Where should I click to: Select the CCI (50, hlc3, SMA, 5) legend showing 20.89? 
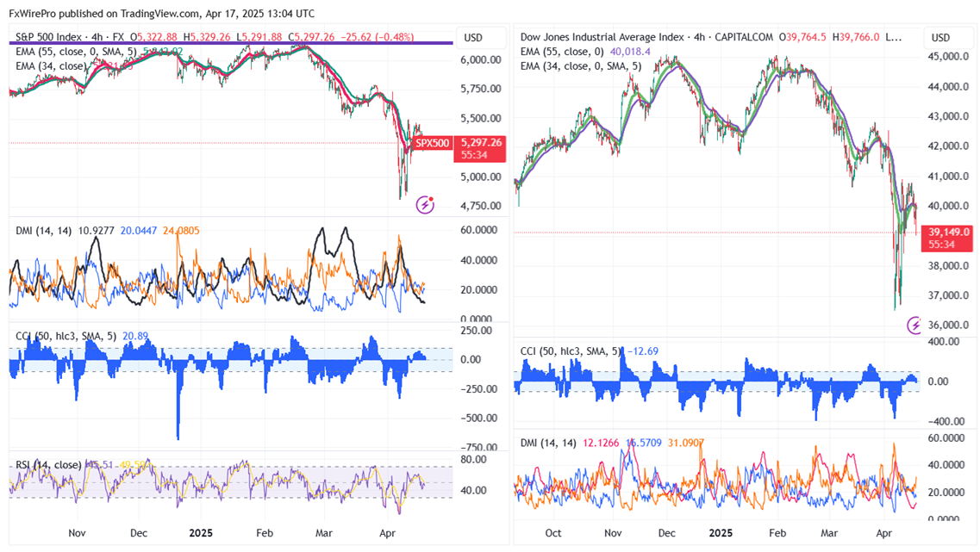[82, 336]
